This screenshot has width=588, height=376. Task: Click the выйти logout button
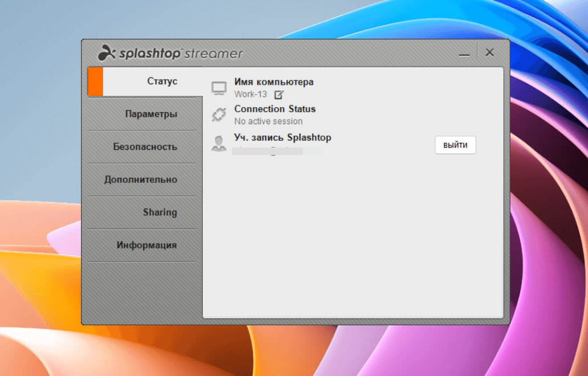click(455, 145)
